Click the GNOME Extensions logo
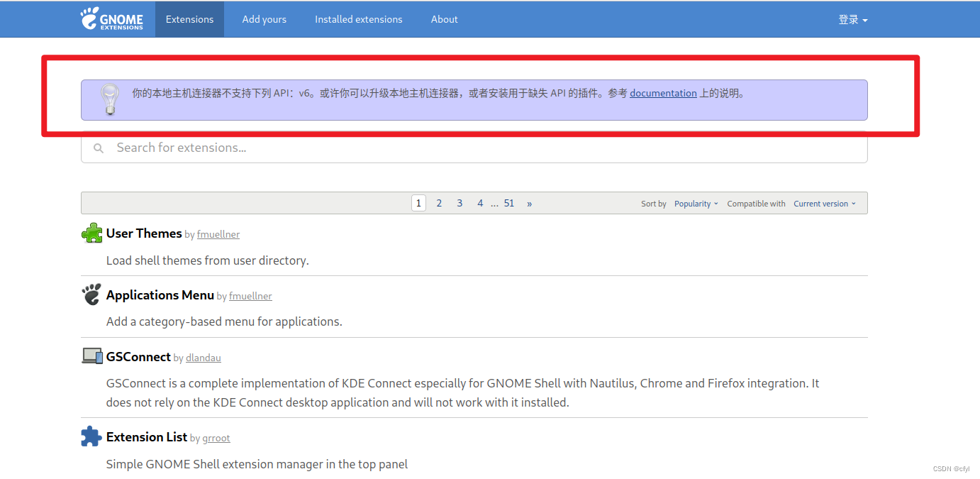Screen dimensions: 980x479 (111, 19)
